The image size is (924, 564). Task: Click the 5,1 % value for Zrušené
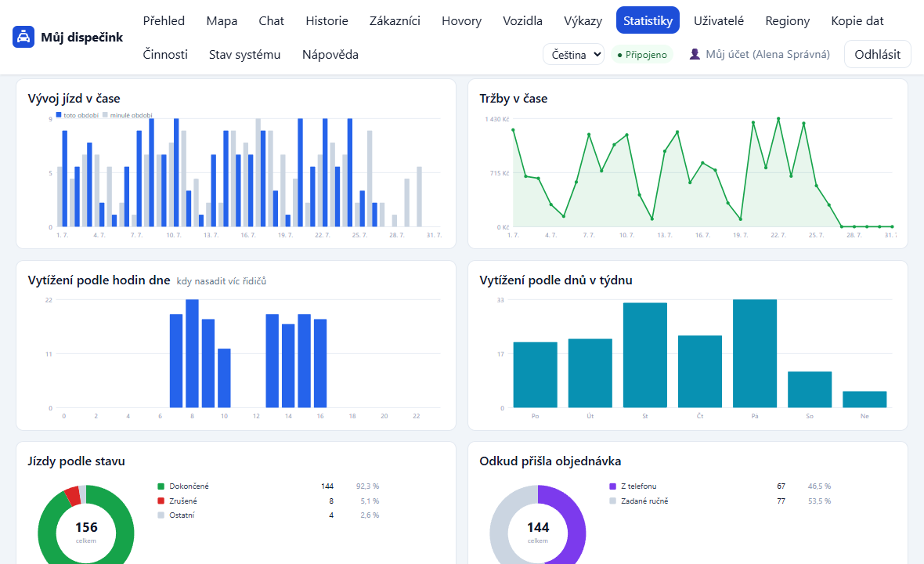pyautogui.click(x=370, y=501)
